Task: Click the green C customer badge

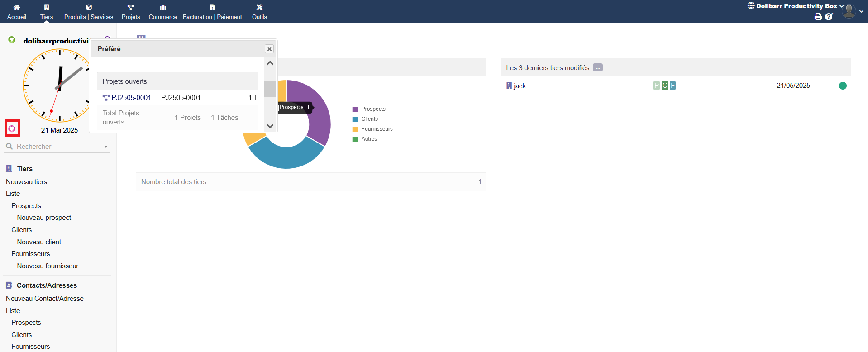Action: tap(664, 86)
